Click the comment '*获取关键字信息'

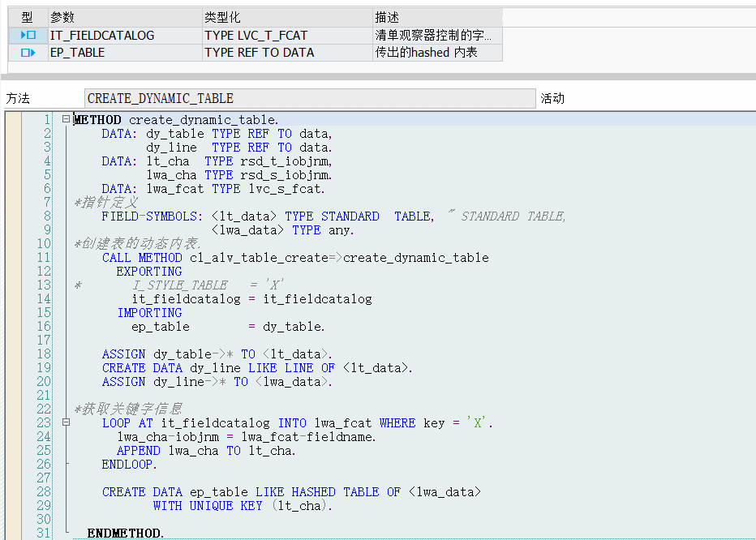pos(128,409)
